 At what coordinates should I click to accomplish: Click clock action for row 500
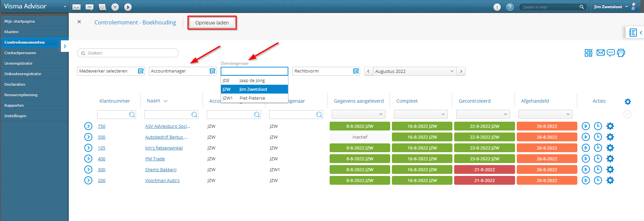tap(598, 137)
